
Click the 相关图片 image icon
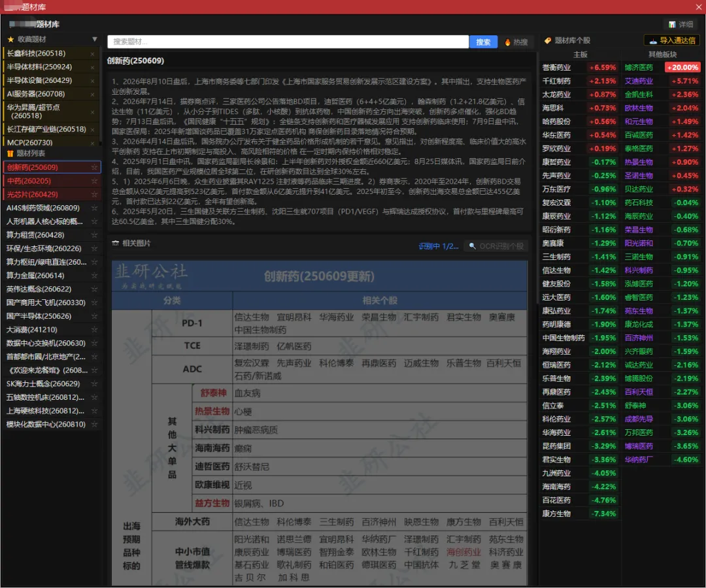[115, 243]
